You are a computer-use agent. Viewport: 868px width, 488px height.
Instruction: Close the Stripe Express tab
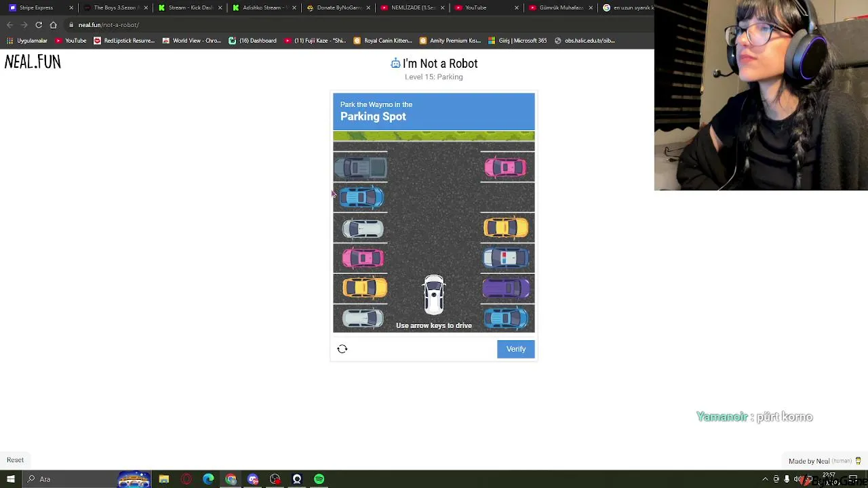(71, 7)
